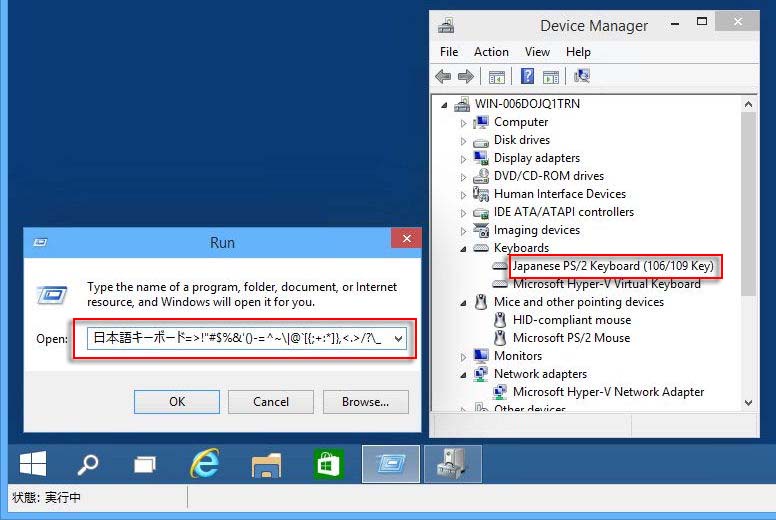Select the Display adapters icon
The image size is (776, 520).
(x=481, y=158)
